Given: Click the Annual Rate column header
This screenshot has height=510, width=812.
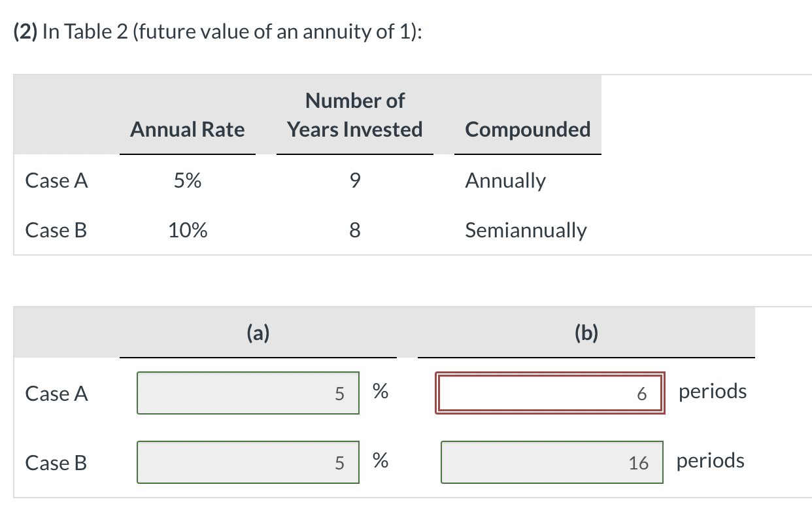Looking at the screenshot, I should coord(188,129).
